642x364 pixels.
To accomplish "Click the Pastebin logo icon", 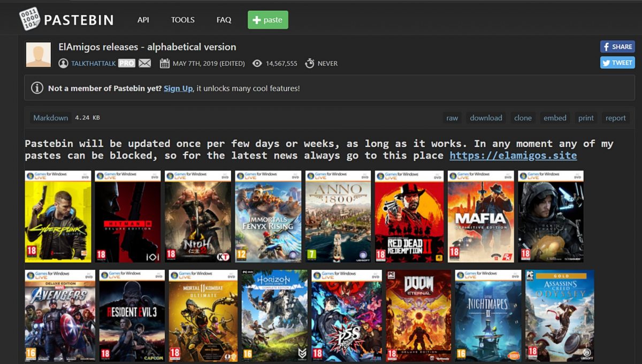I will pyautogui.click(x=29, y=19).
